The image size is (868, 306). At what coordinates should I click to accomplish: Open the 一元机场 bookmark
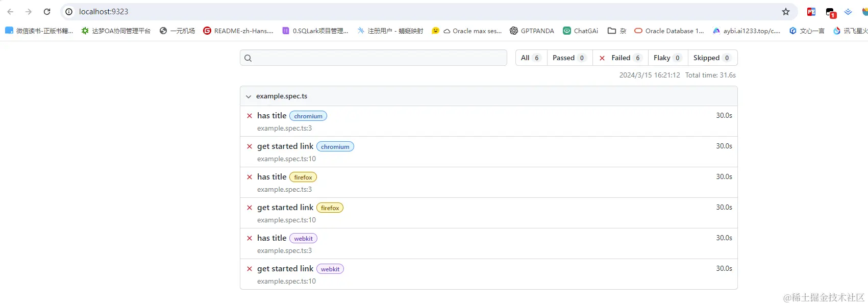point(177,31)
